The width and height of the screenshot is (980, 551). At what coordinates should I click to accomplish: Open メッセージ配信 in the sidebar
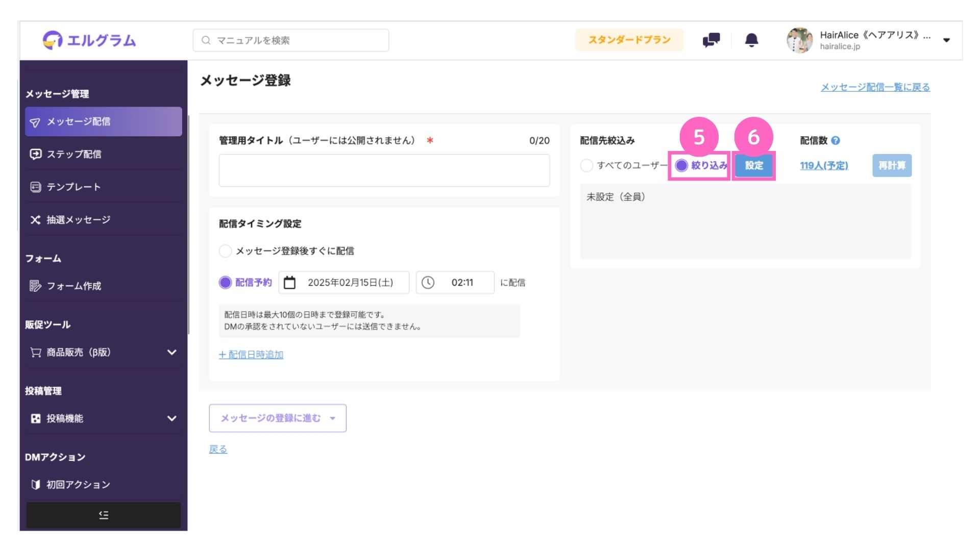tap(104, 121)
